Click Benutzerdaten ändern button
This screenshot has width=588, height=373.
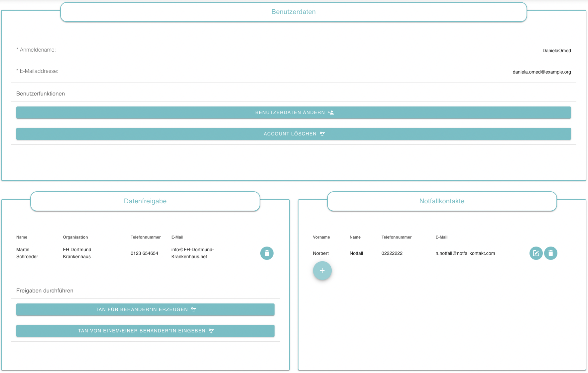[x=294, y=112]
